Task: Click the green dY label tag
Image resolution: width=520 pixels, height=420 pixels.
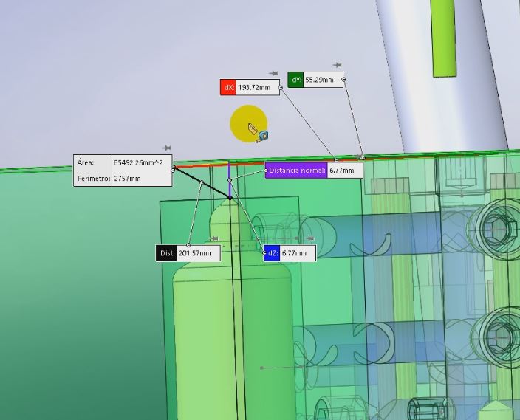Action: tap(295, 80)
